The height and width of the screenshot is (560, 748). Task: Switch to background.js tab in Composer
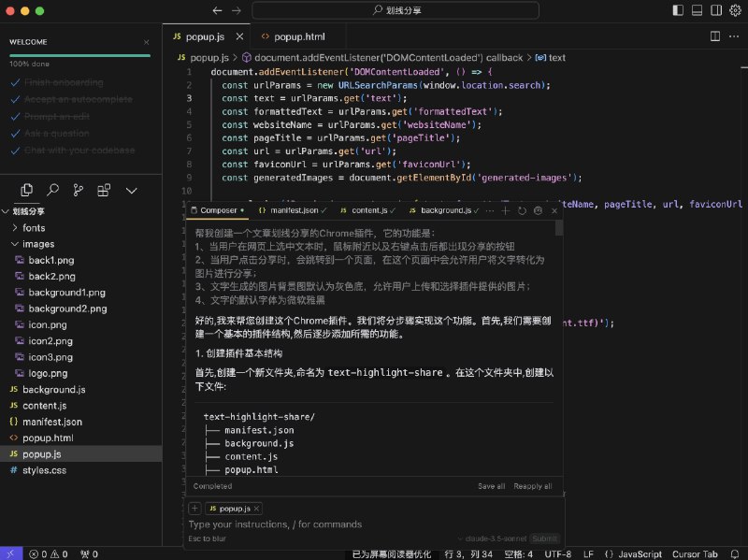443,211
